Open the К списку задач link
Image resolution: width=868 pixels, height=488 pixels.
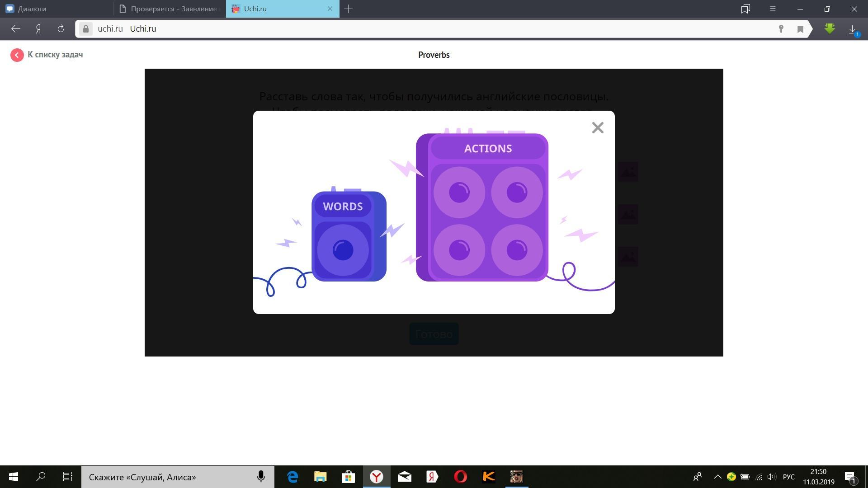(x=55, y=55)
